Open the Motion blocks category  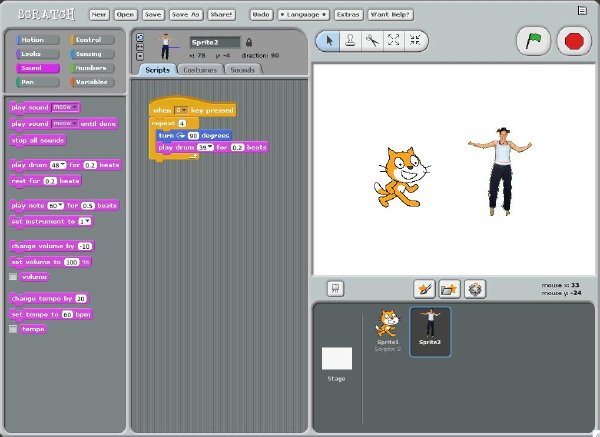point(38,40)
